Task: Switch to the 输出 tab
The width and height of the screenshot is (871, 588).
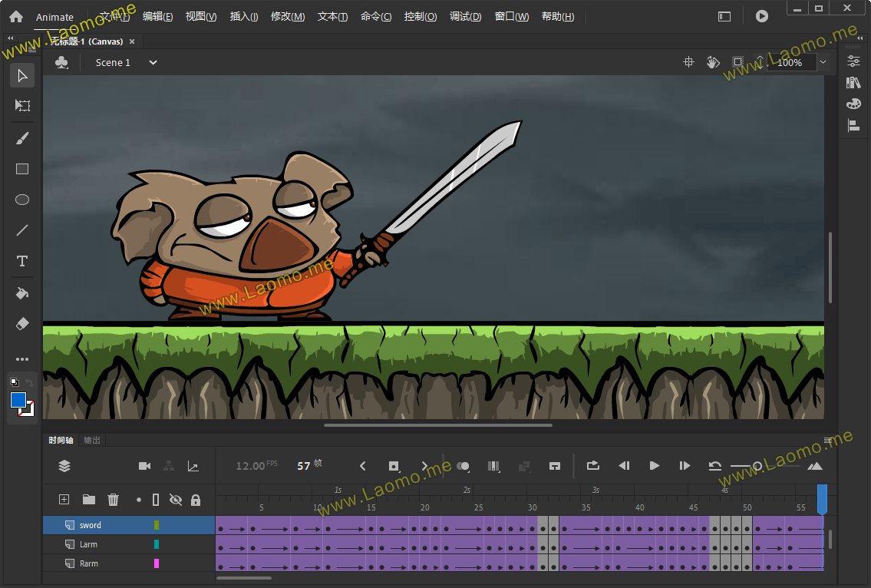Action: pyautogui.click(x=92, y=440)
